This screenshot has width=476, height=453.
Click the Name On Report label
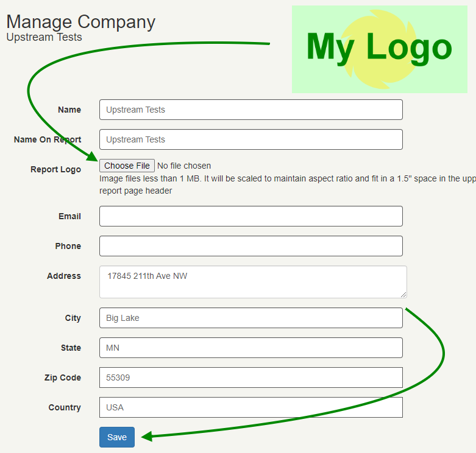[48, 139]
